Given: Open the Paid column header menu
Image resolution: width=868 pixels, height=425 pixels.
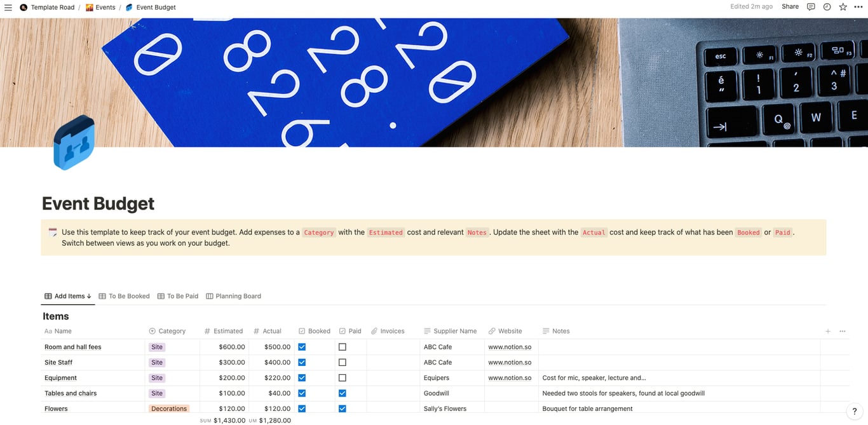Looking at the screenshot, I should pos(350,331).
